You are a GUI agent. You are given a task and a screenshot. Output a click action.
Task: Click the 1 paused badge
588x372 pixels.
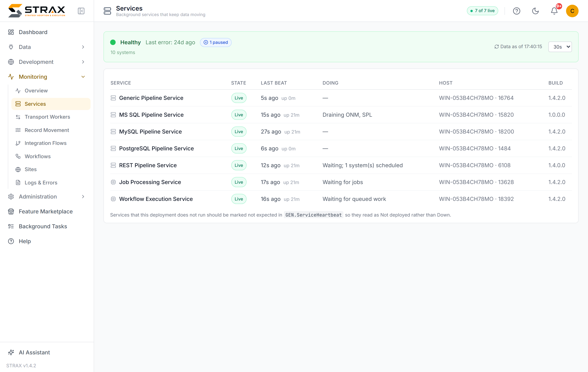(x=216, y=42)
